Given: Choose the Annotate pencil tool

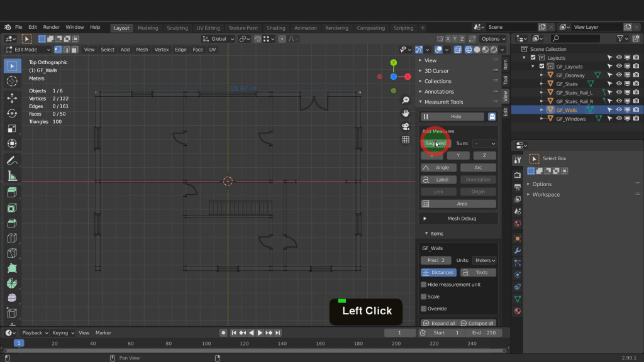Looking at the screenshot, I should 11,161.
